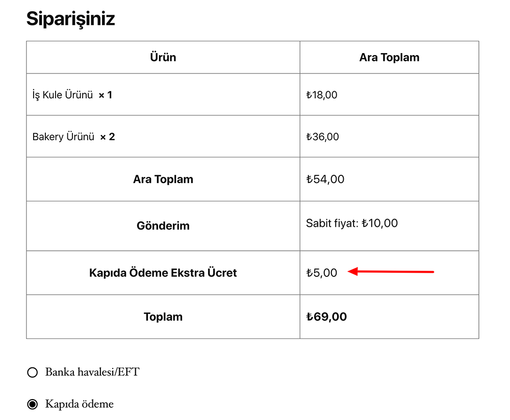Click the ₺18,00 price cell
Screen dimensions: 510x420
(x=321, y=95)
